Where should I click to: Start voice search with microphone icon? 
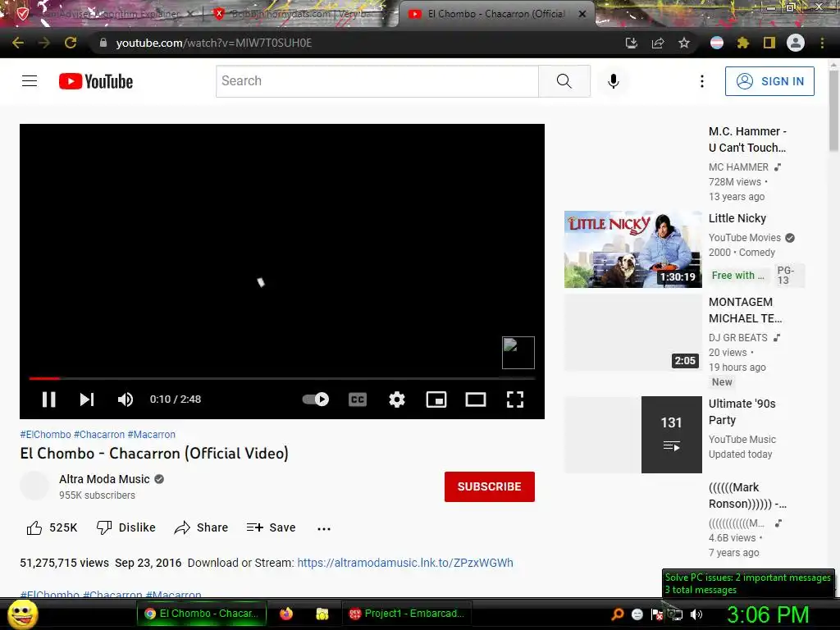(x=614, y=81)
